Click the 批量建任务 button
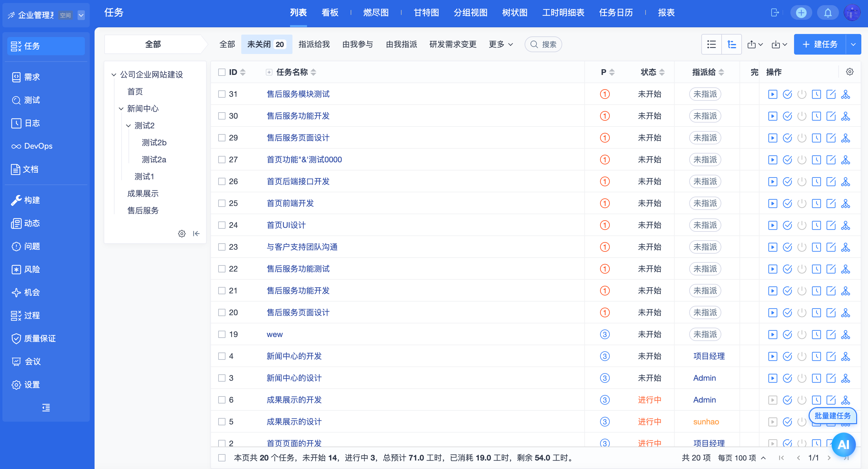The width and height of the screenshot is (868, 469). pyautogui.click(x=832, y=416)
